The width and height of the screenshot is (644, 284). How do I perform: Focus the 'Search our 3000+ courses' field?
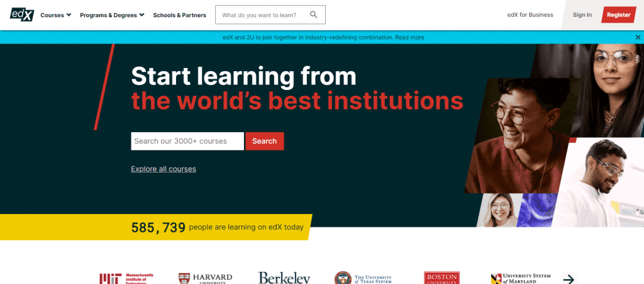pyautogui.click(x=187, y=141)
